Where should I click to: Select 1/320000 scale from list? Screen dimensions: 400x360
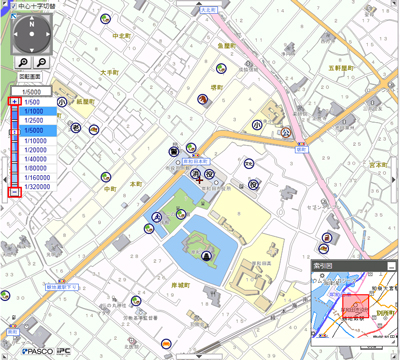(x=38, y=187)
